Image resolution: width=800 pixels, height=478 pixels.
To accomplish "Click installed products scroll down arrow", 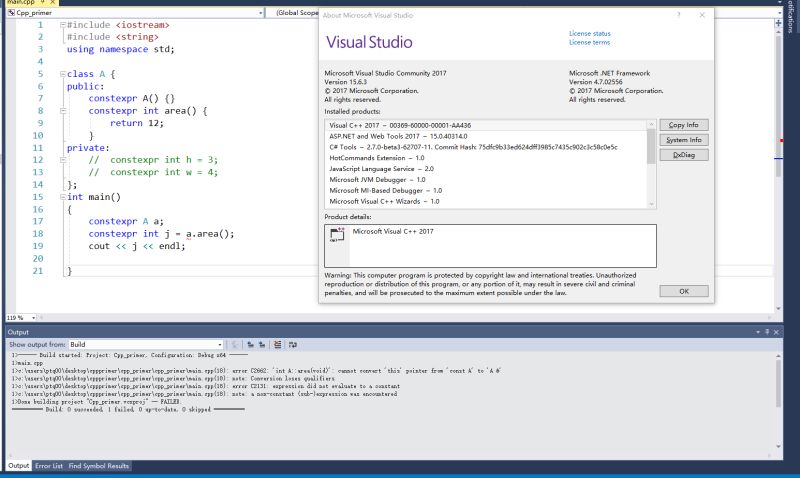I will [651, 205].
